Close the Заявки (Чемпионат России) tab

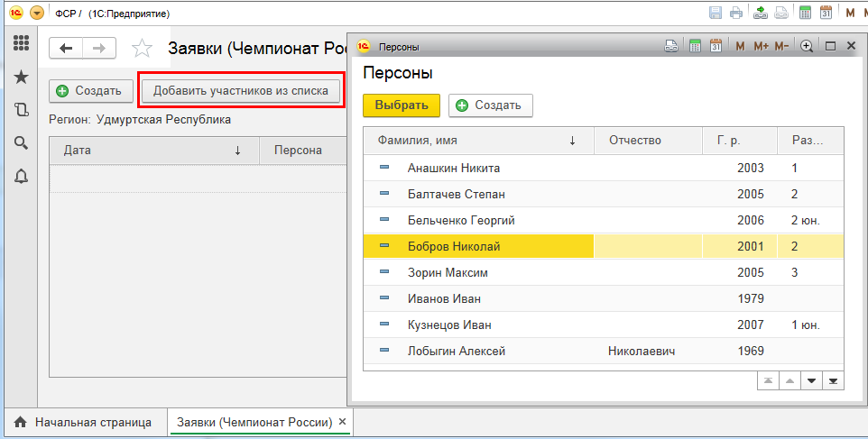click(342, 421)
